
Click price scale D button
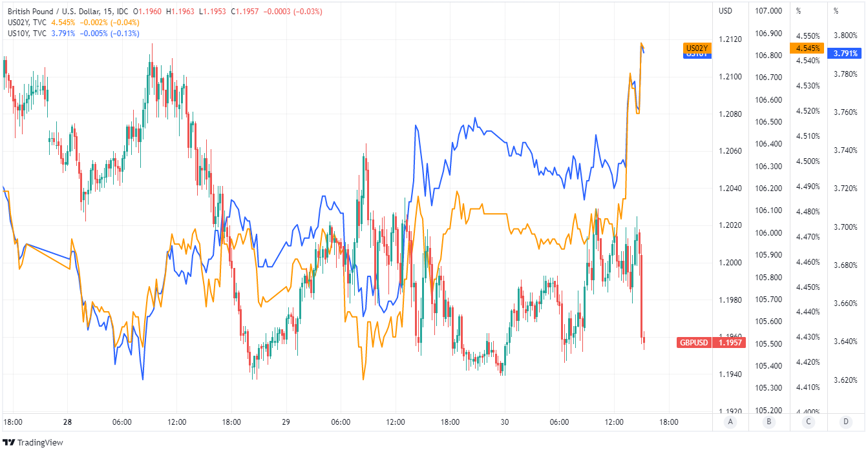coord(846,422)
